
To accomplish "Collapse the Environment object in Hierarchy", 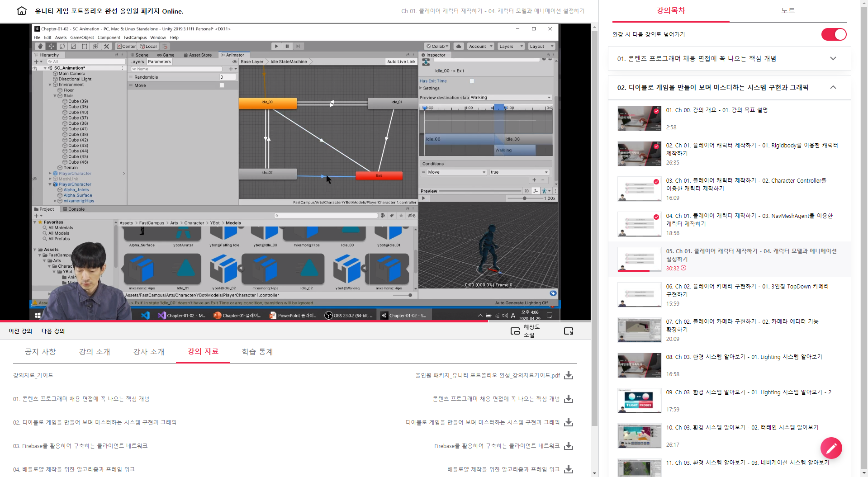I will [x=50, y=85].
